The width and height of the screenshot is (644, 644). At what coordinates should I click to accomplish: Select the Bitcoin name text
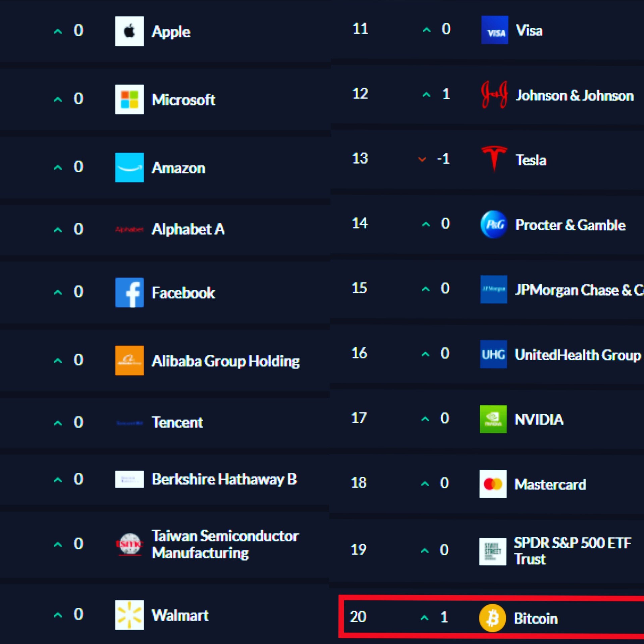click(x=536, y=618)
